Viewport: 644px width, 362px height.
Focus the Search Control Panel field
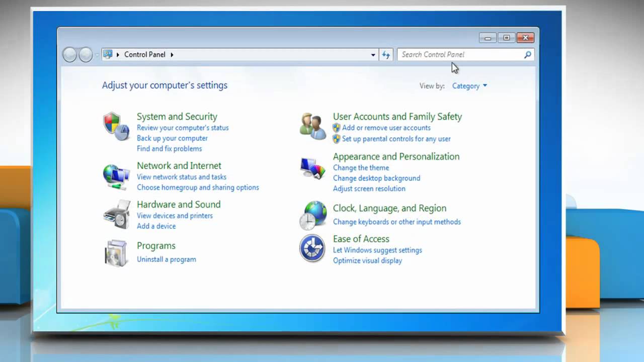tap(465, 55)
